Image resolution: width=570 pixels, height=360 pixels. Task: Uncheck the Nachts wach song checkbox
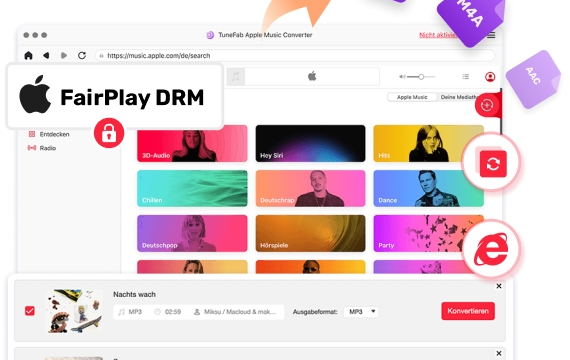coord(30,311)
